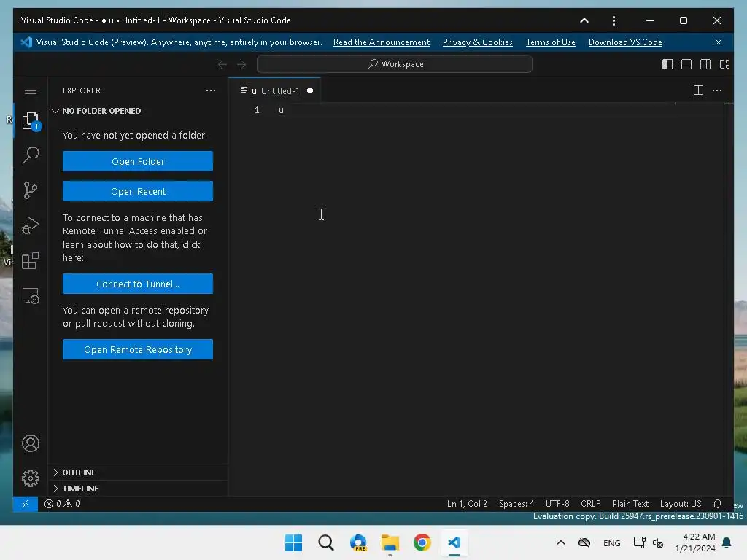Image resolution: width=747 pixels, height=560 pixels.
Task: Change encoding via UTF-8 status item
Action: pyautogui.click(x=557, y=504)
